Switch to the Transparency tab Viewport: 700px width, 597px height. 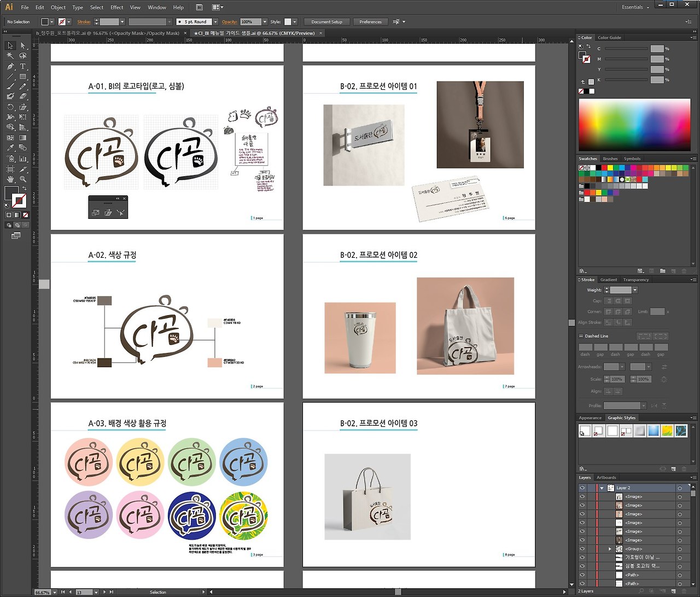click(x=636, y=280)
